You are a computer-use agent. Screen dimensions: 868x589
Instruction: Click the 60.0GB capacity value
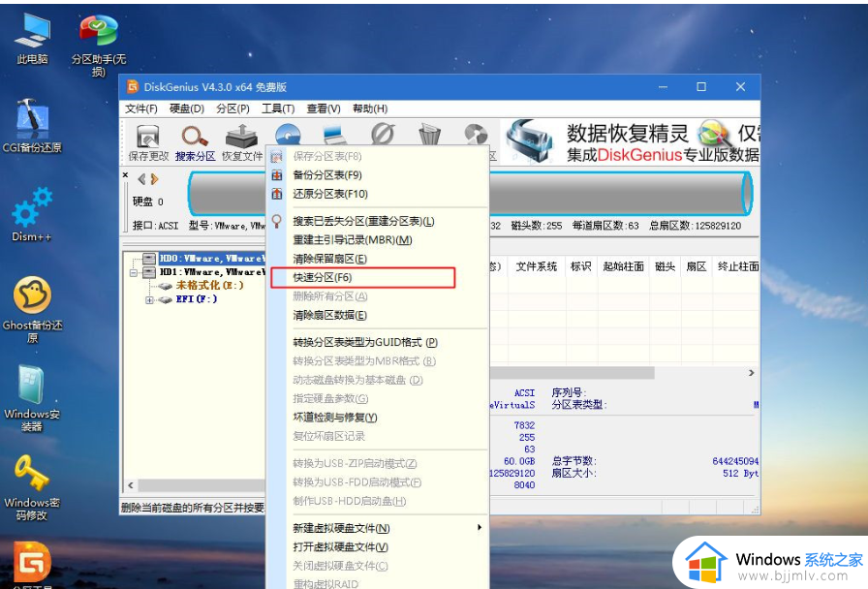519,461
